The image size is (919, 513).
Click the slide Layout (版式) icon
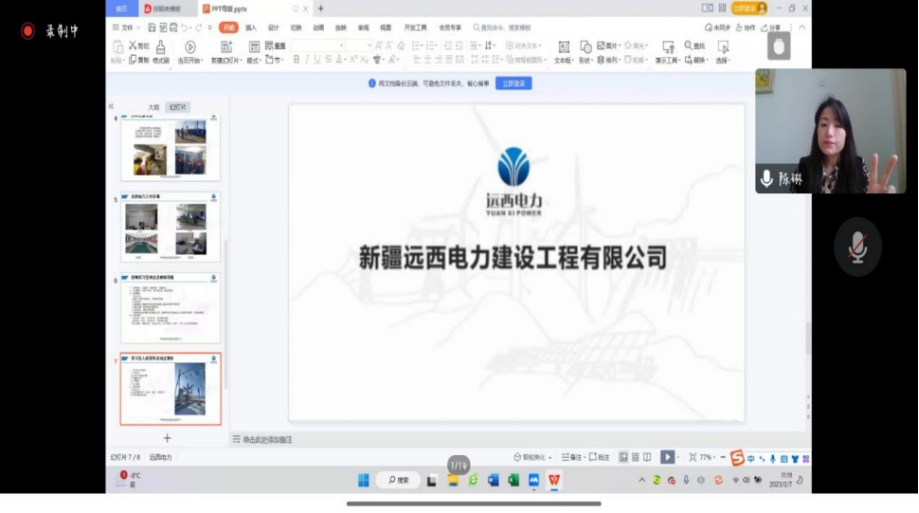(x=254, y=47)
